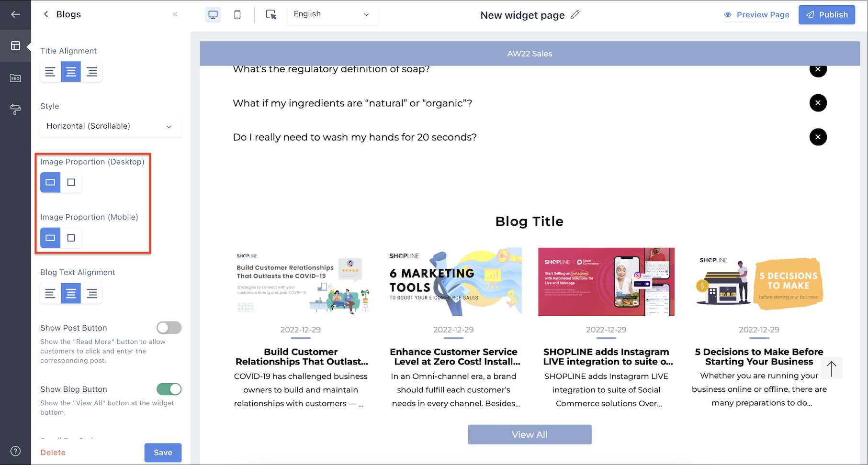This screenshot has height=465, width=868.
Task: Switch to mobile preview icon
Action: 237,15
